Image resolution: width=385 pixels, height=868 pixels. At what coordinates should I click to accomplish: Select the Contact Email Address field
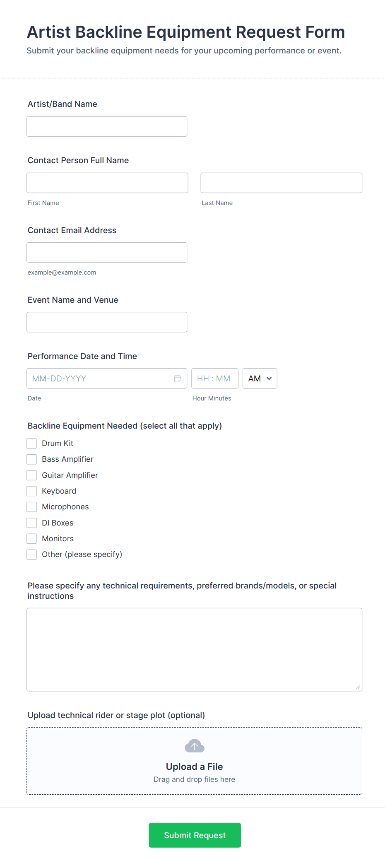(107, 252)
